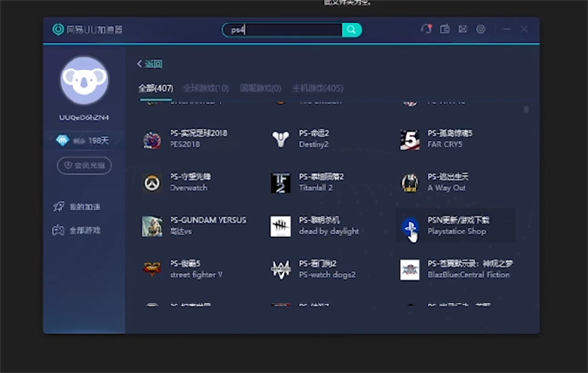
Task: Click the vertical scrollbar in game list
Action: pos(526,109)
